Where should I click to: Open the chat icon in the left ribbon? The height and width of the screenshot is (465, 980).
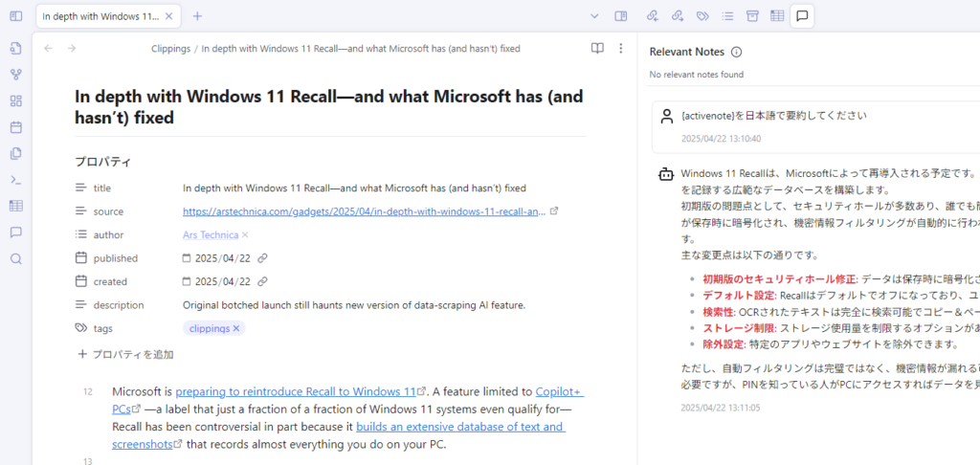coord(16,232)
